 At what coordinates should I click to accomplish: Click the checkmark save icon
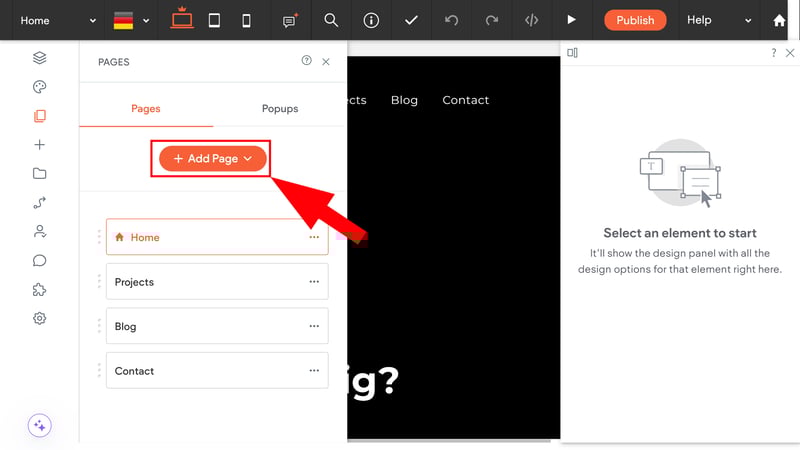coord(411,20)
